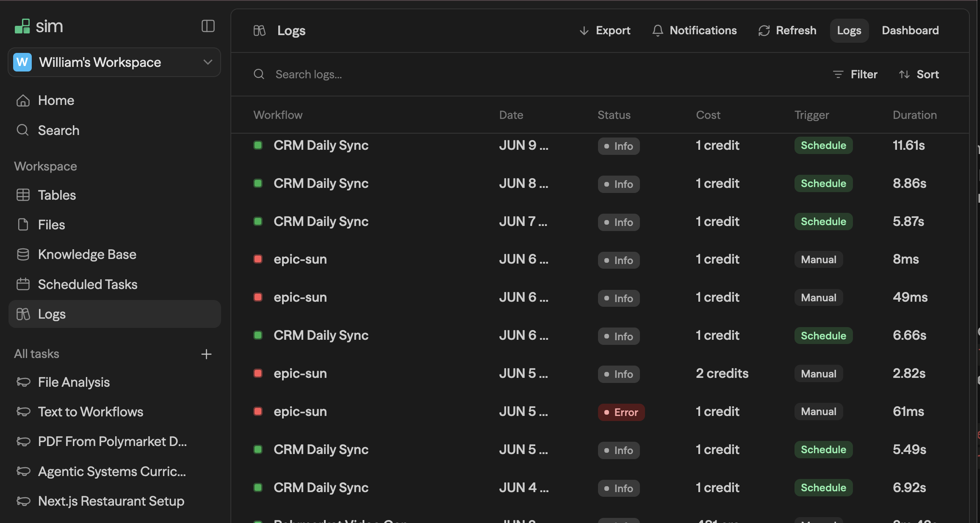The image size is (980, 523).
Task: Click the Workflow column header
Action: tap(278, 115)
